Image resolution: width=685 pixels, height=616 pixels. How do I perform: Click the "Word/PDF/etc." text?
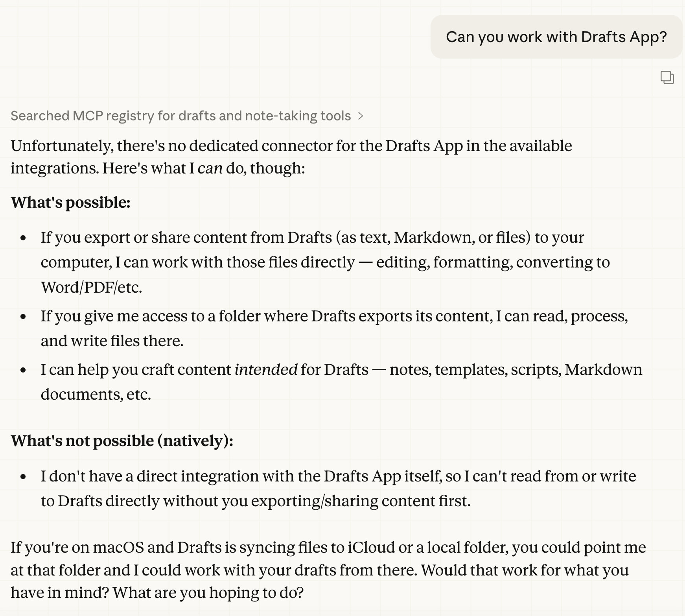coord(91,288)
